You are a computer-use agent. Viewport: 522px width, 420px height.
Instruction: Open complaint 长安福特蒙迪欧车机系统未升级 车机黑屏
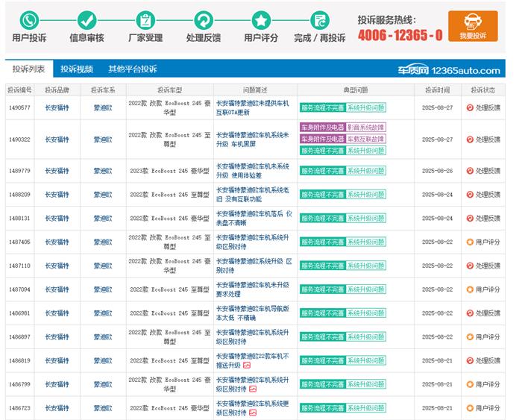click(252, 140)
